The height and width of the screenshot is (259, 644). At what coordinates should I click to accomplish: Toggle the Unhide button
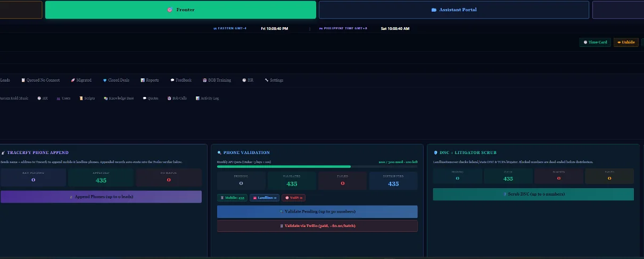[x=626, y=42]
